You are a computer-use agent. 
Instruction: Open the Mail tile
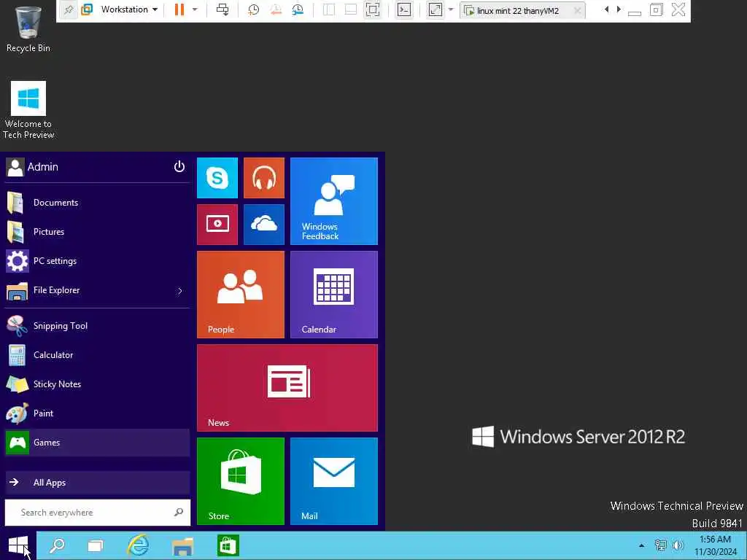334,481
